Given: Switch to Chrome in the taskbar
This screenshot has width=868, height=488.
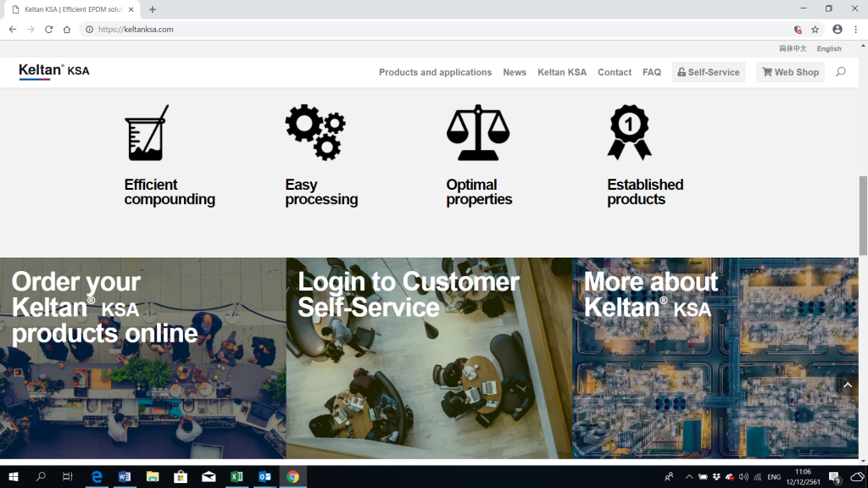Looking at the screenshot, I should coord(292,476).
